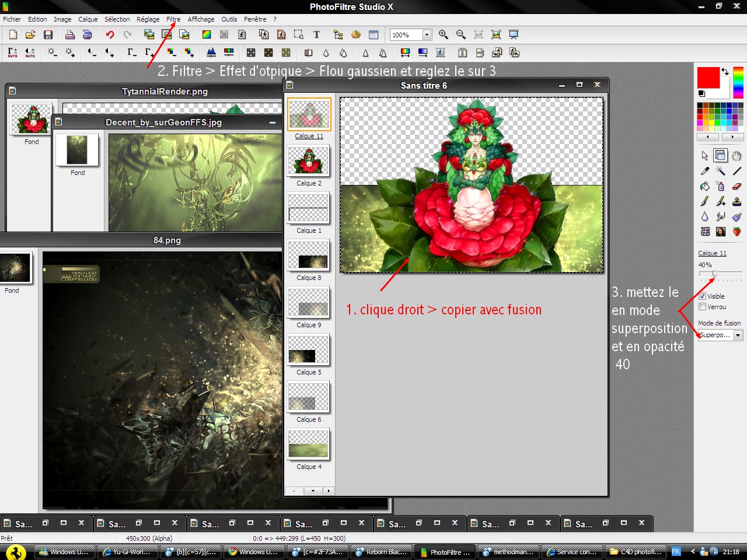Open the Mode de fusion dropdown
The image size is (747, 560).
pos(738,335)
